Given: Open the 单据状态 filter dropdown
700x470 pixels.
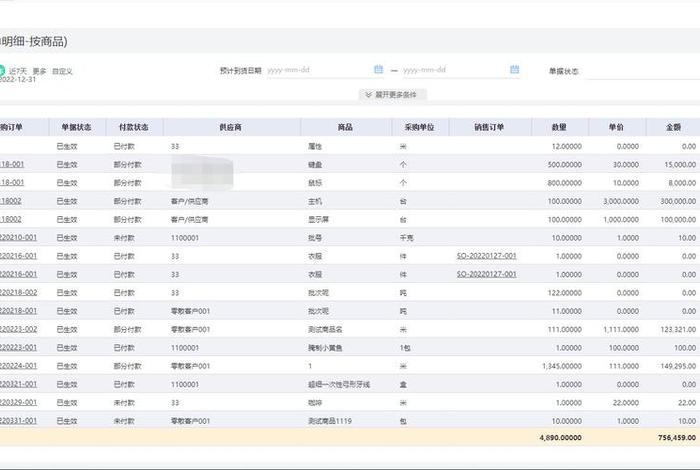Looking at the screenshot, I should click(643, 71).
